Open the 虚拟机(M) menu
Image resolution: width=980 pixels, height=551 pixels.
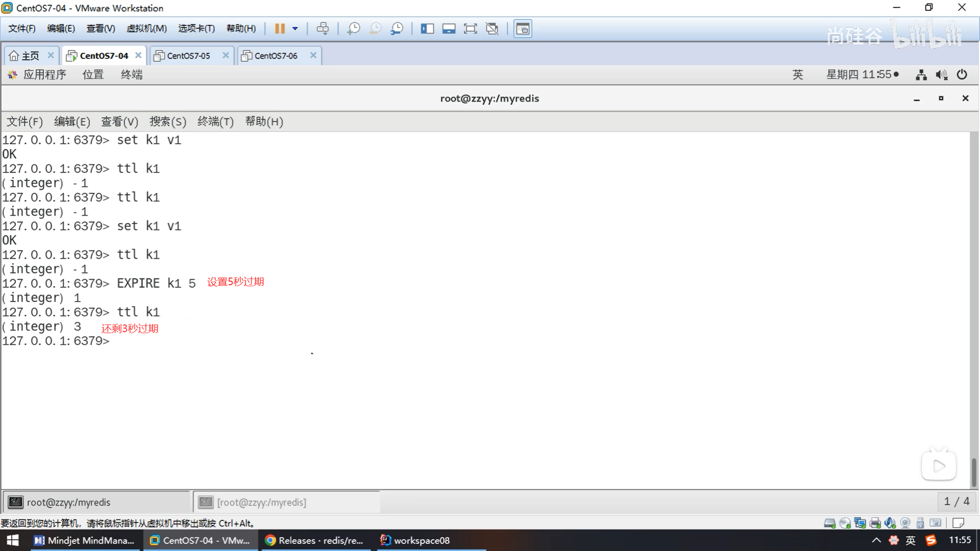[x=146, y=29]
